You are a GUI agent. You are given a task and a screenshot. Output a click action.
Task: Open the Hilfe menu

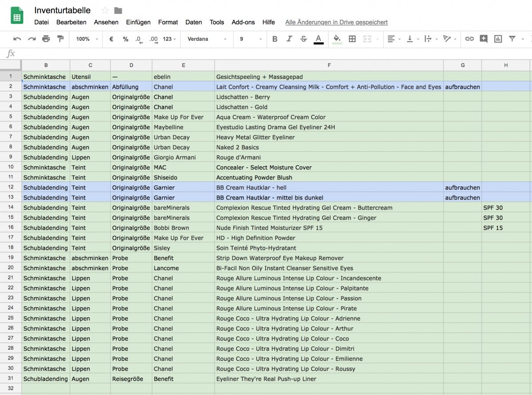pyautogui.click(x=269, y=22)
